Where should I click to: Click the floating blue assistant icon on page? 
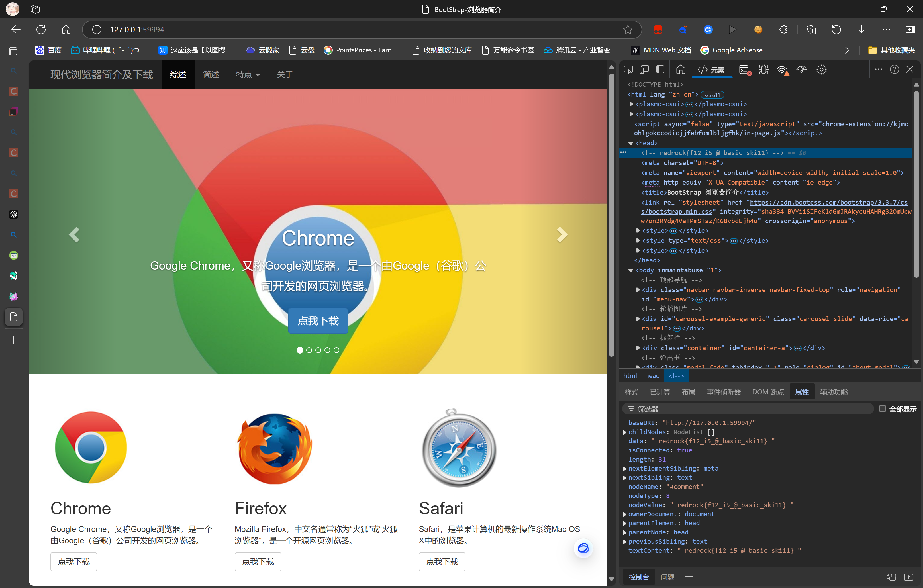[x=583, y=548]
